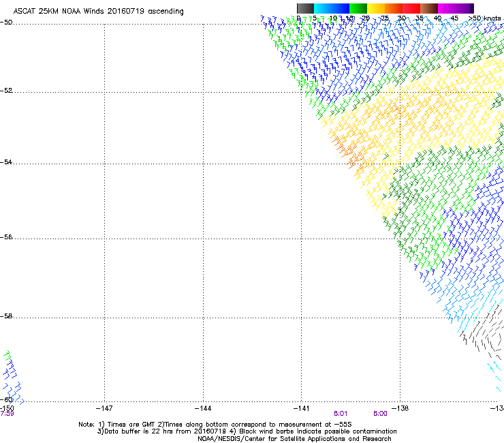Click the 'NOAA/NESDIS/Center for Satellite Applications and Research' credit

click(294, 439)
